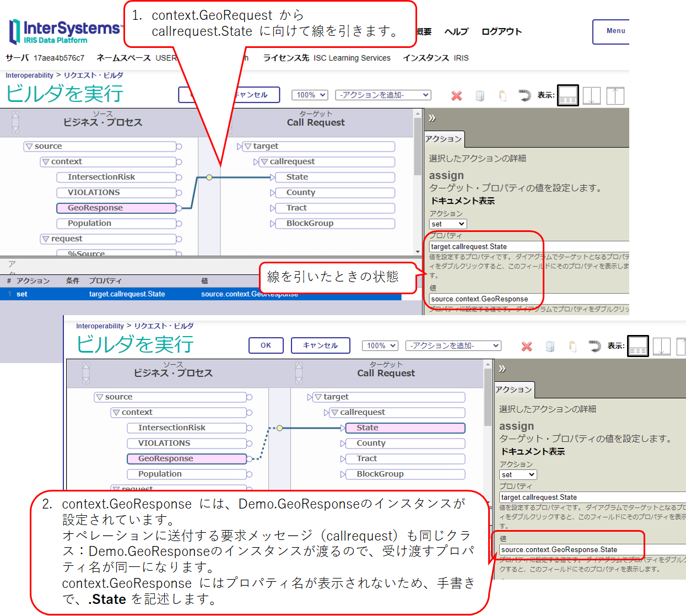
Task: Click the copy icon in the lower toolbar
Action: click(x=549, y=347)
